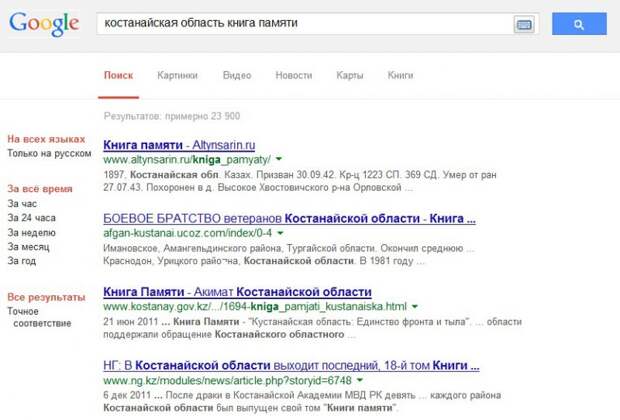The width and height of the screenshot is (620, 420).
Task: Click the blue magnifying glass search button
Action: (580, 24)
